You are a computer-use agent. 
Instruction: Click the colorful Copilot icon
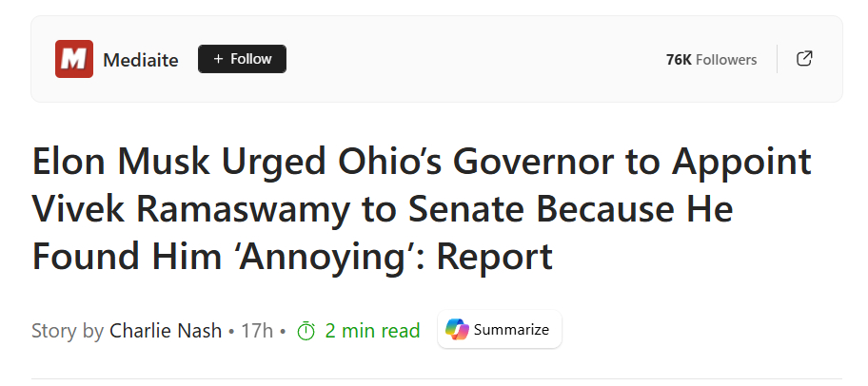457,330
